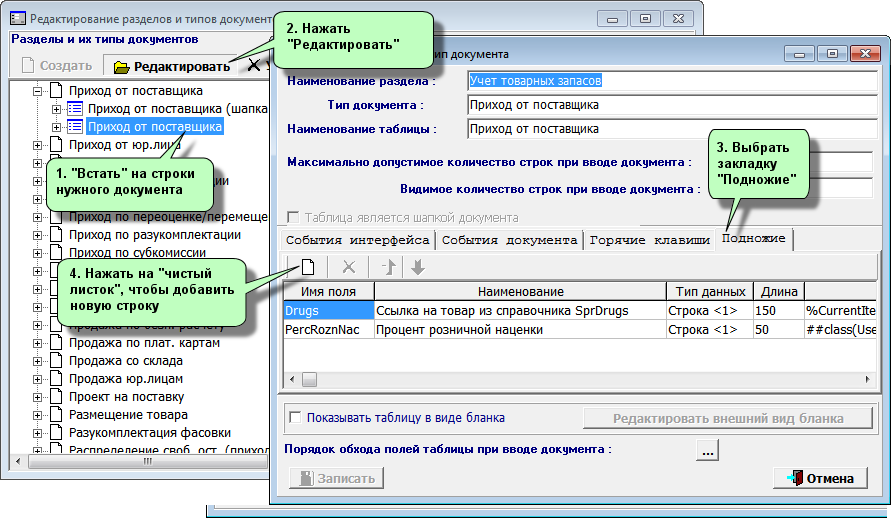
Task: Maximize the document type dialog window
Action: click(832, 53)
